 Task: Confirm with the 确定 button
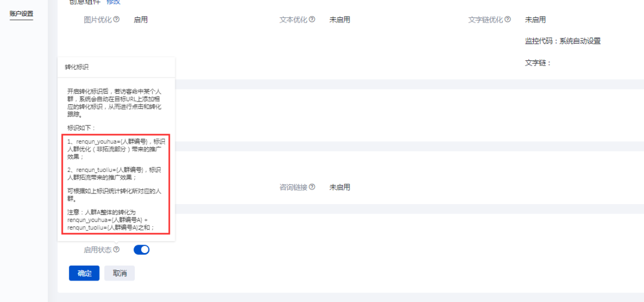[84, 273]
